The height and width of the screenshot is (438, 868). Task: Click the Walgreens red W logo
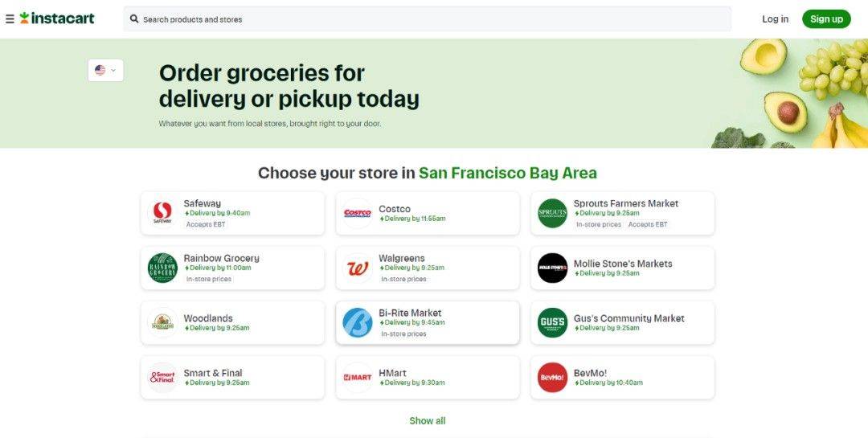(x=358, y=268)
